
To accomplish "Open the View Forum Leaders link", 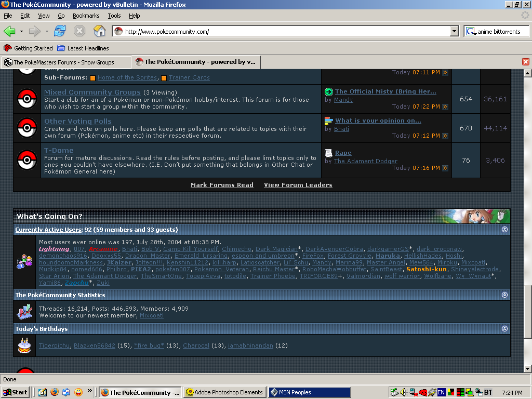I will pyautogui.click(x=298, y=185).
